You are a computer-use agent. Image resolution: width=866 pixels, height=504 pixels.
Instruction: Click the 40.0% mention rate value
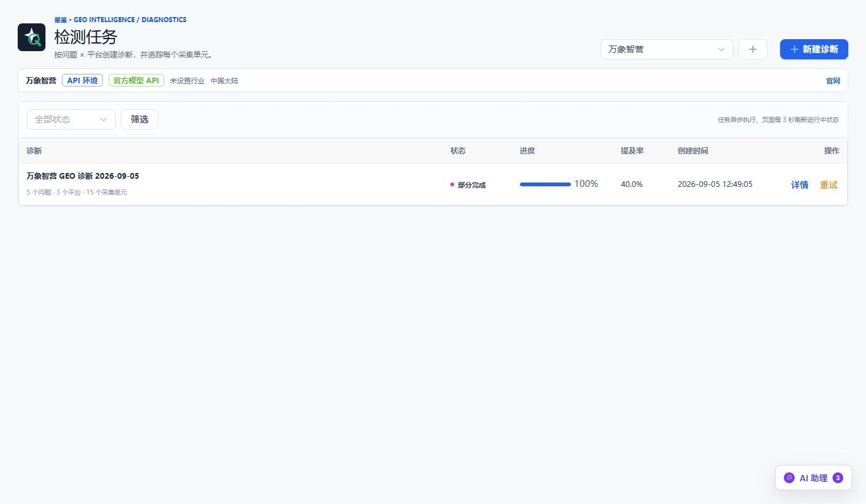[x=632, y=184]
